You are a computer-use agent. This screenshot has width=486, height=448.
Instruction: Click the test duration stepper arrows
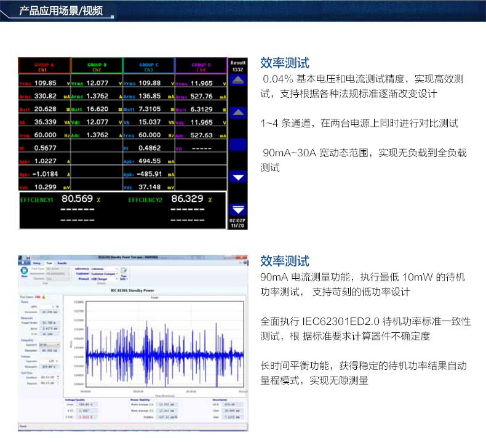click(x=58, y=377)
